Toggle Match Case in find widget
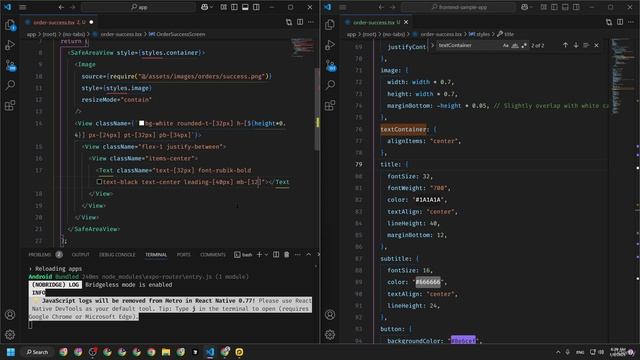The height and width of the screenshot is (360, 640). pos(506,45)
